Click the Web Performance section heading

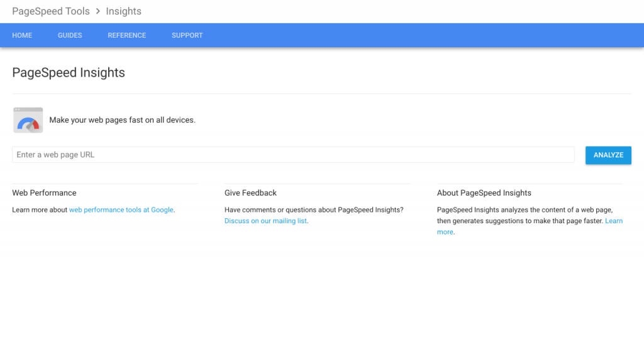pyautogui.click(x=45, y=193)
